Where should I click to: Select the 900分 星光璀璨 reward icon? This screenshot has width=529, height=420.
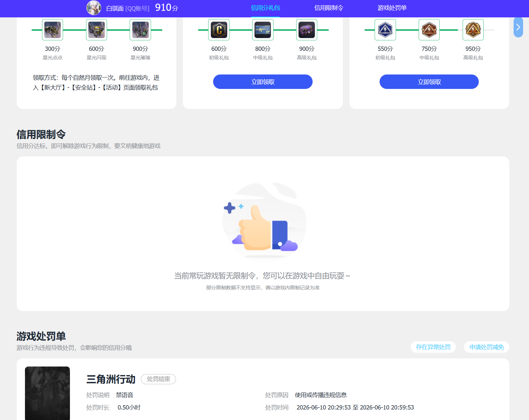click(x=141, y=30)
